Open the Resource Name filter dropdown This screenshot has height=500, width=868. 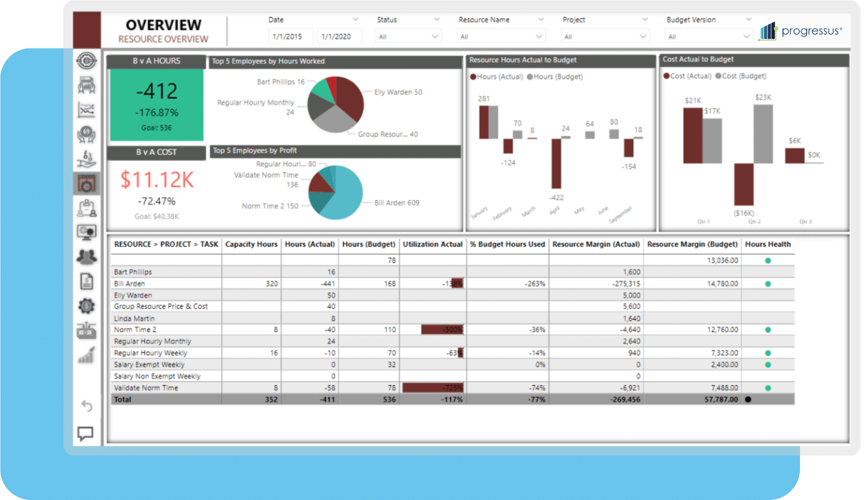coord(503,36)
